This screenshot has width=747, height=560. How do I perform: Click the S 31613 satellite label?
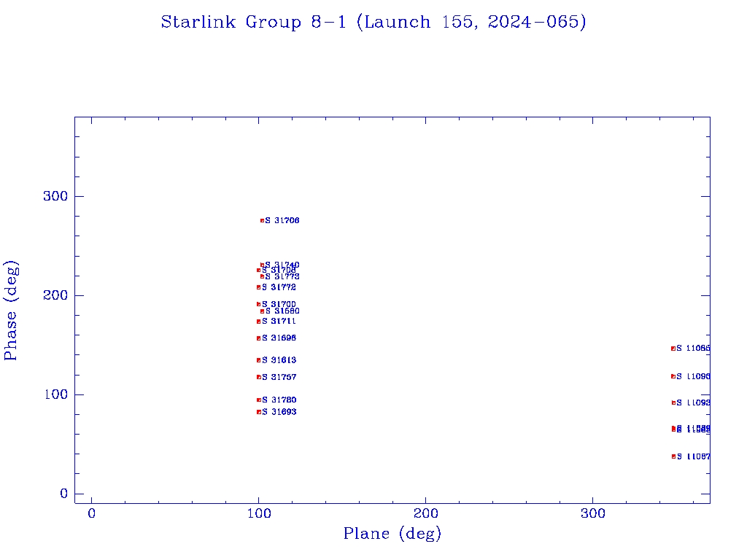pyautogui.click(x=279, y=360)
